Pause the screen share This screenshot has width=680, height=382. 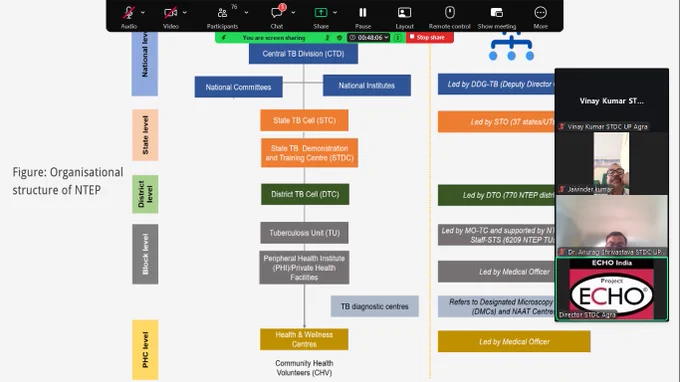pos(363,13)
